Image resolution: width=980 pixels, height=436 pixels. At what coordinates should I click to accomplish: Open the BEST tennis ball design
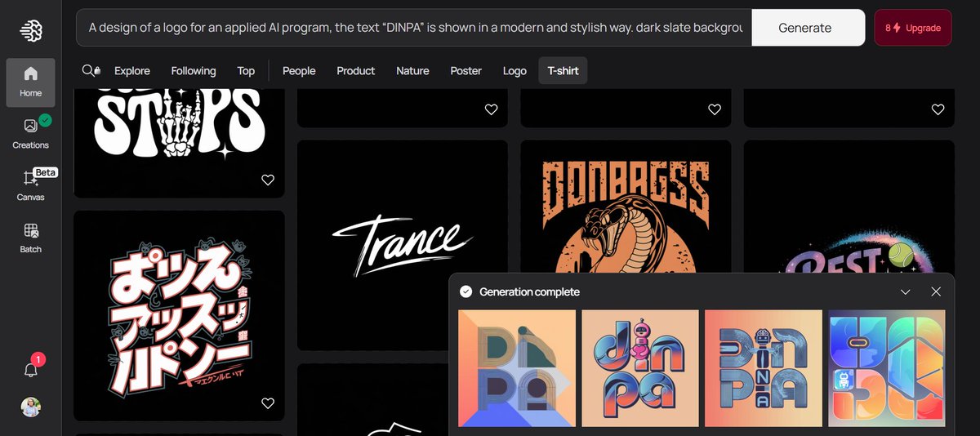coord(849,207)
